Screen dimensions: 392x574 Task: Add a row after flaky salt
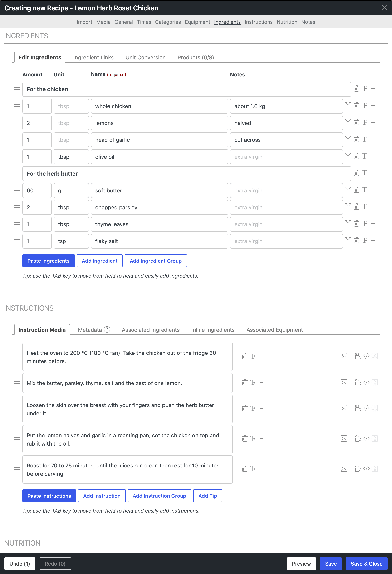373,241
